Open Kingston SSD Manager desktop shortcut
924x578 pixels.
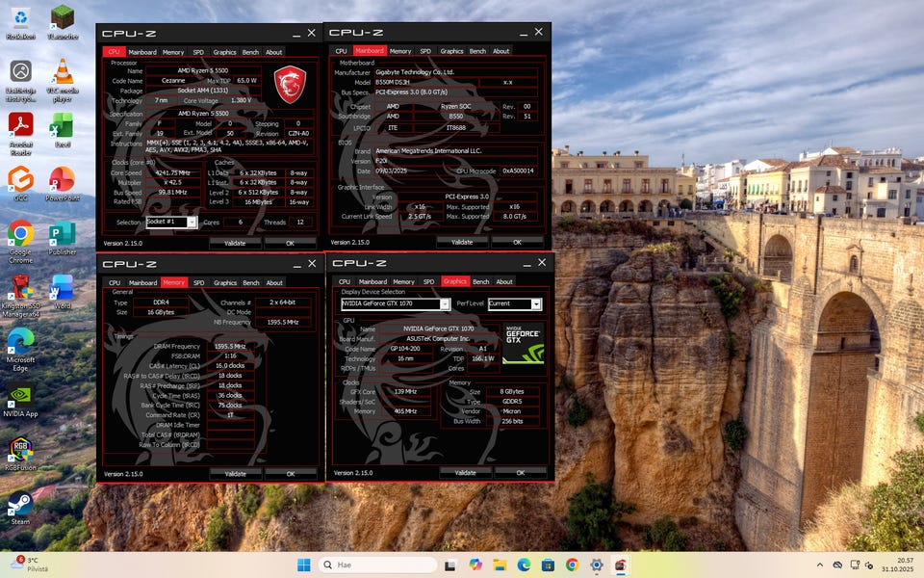click(x=20, y=296)
